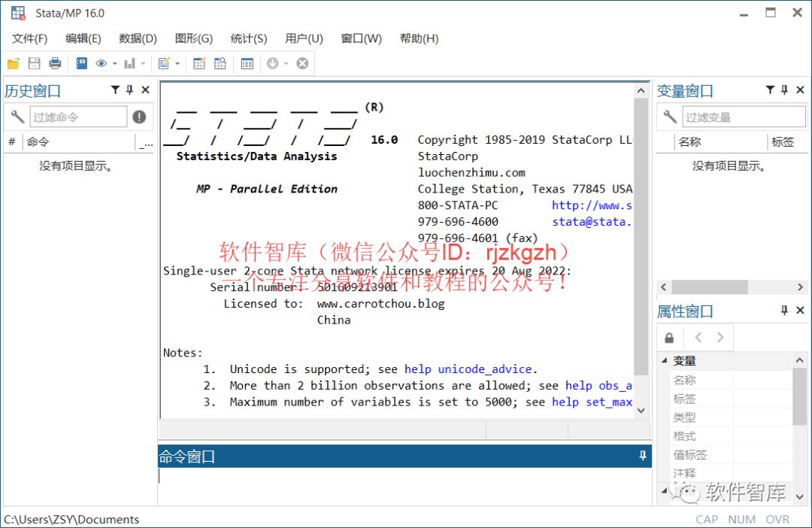
Task: Open the 文件(F) menu
Action: (29, 39)
